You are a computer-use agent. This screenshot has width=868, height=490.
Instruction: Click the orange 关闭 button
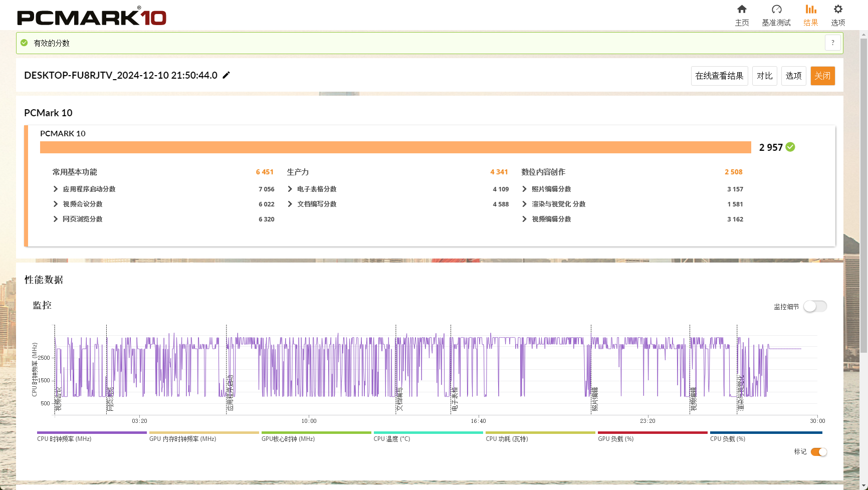click(822, 76)
